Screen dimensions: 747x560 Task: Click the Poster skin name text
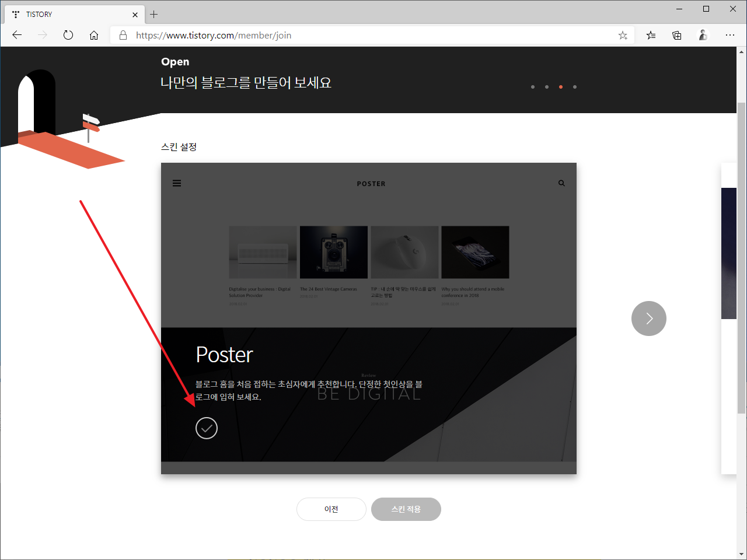click(x=224, y=355)
